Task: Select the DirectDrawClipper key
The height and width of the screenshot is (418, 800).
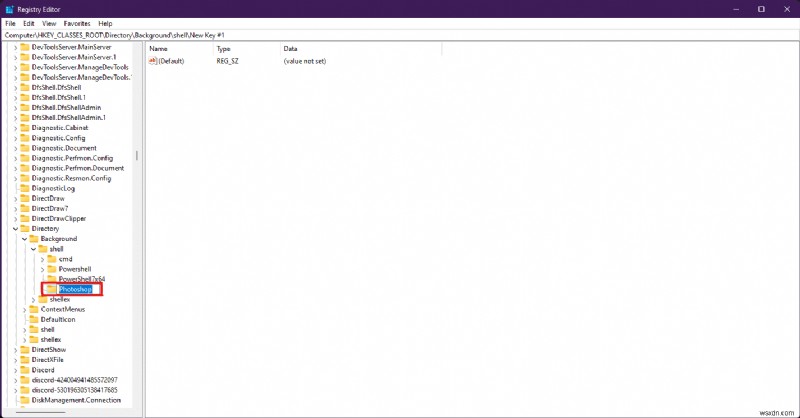Action: [x=59, y=218]
